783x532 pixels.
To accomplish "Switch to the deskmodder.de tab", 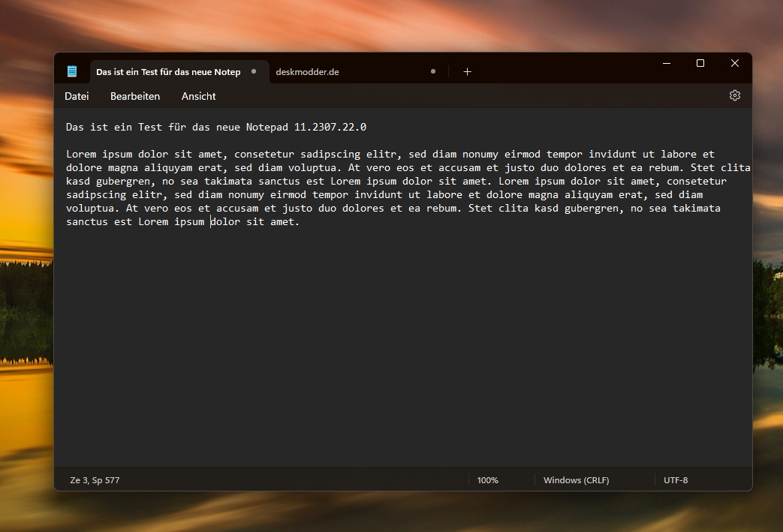I will (357, 72).
